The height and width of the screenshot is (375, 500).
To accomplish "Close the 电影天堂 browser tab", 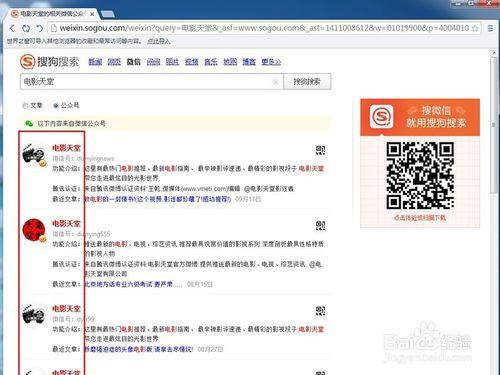I will [x=92, y=14].
